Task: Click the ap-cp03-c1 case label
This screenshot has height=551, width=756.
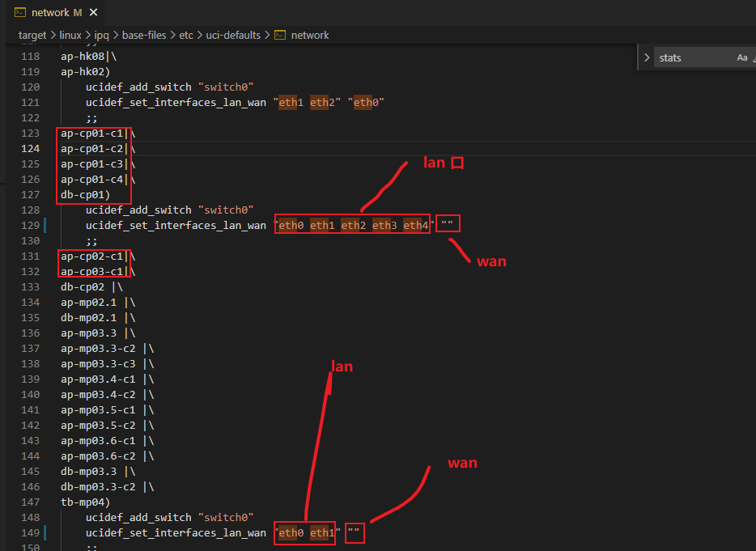Action: [x=91, y=271]
